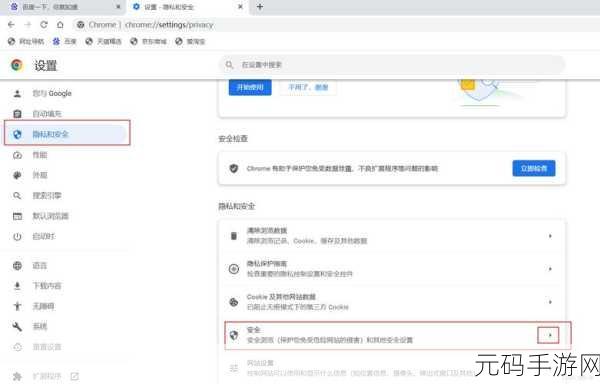This screenshot has width=600, height=384.
Task: Open 重置设置 restore icon in sidebar
Action: click(17, 347)
